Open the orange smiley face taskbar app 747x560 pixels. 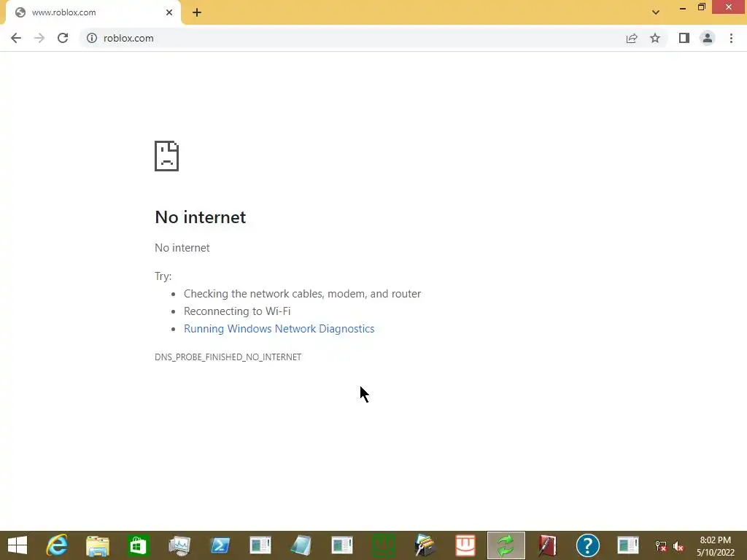point(465,545)
